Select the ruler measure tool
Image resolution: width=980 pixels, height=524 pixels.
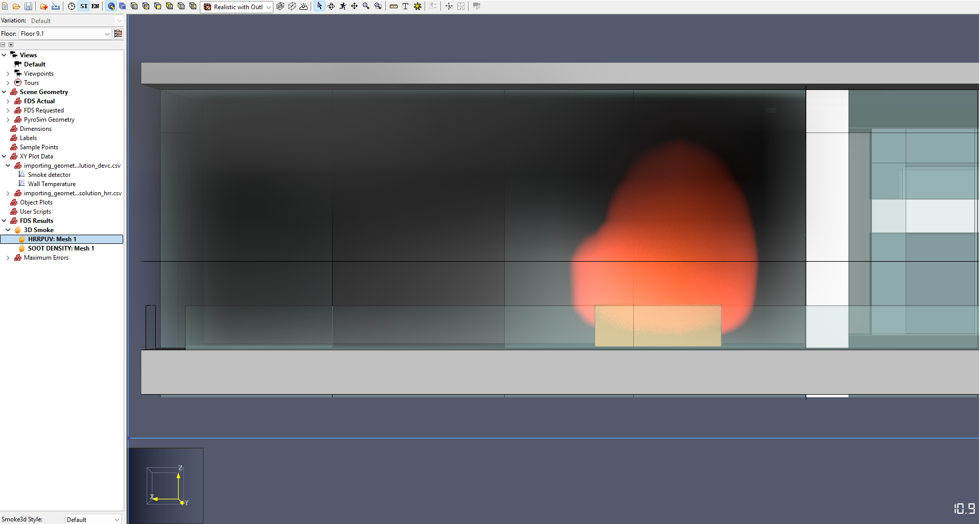(x=393, y=6)
